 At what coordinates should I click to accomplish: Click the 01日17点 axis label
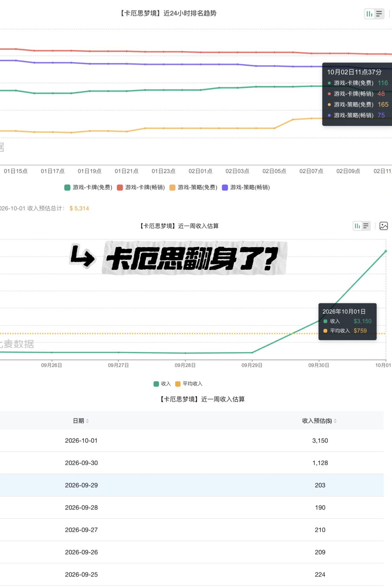pyautogui.click(x=53, y=171)
